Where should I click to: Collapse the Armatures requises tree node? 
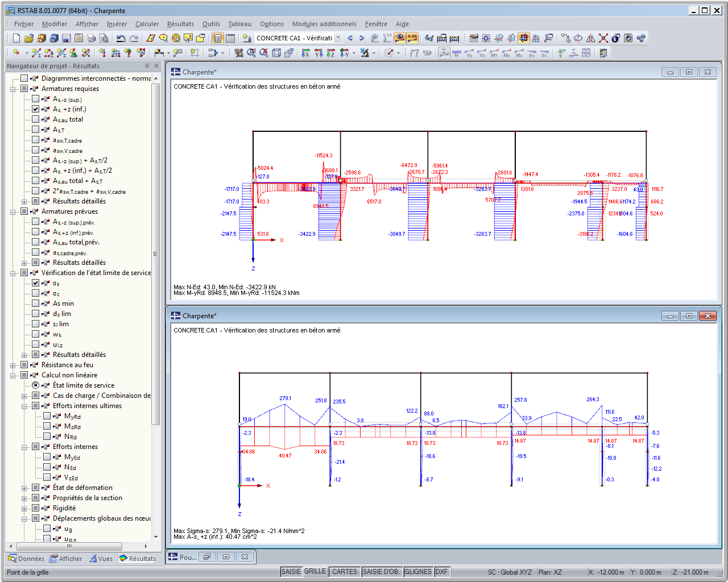13,89
